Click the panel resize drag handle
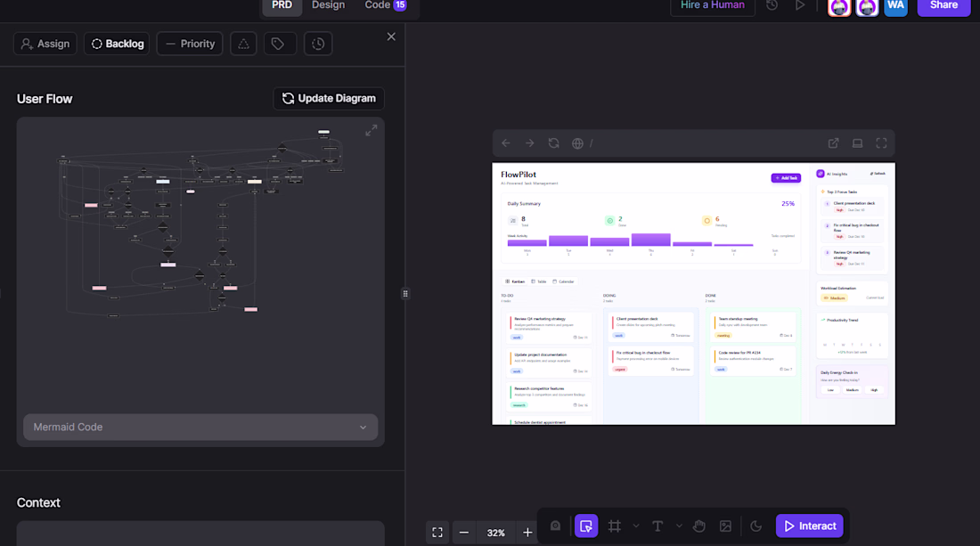The height and width of the screenshot is (546, 980). [x=405, y=294]
